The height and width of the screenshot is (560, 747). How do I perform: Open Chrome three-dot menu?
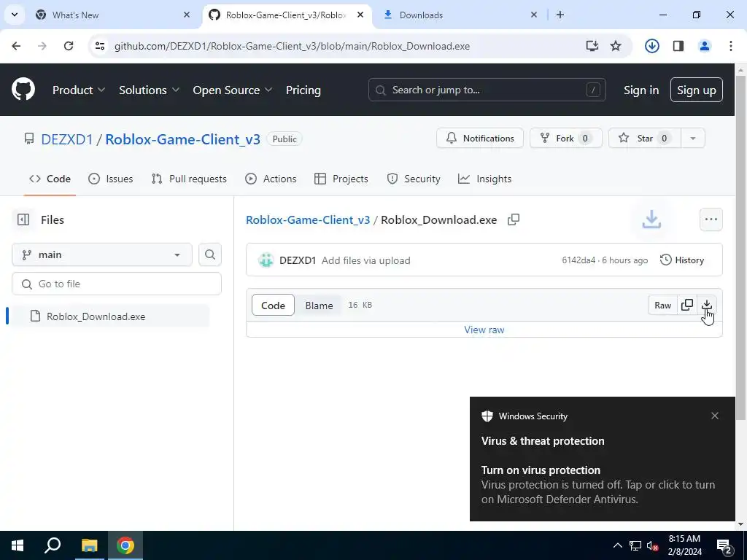pyautogui.click(x=730, y=46)
